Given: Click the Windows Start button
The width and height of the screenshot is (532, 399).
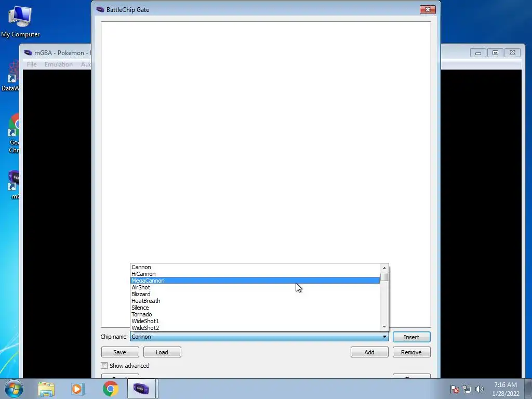Looking at the screenshot, I should pyautogui.click(x=14, y=389).
